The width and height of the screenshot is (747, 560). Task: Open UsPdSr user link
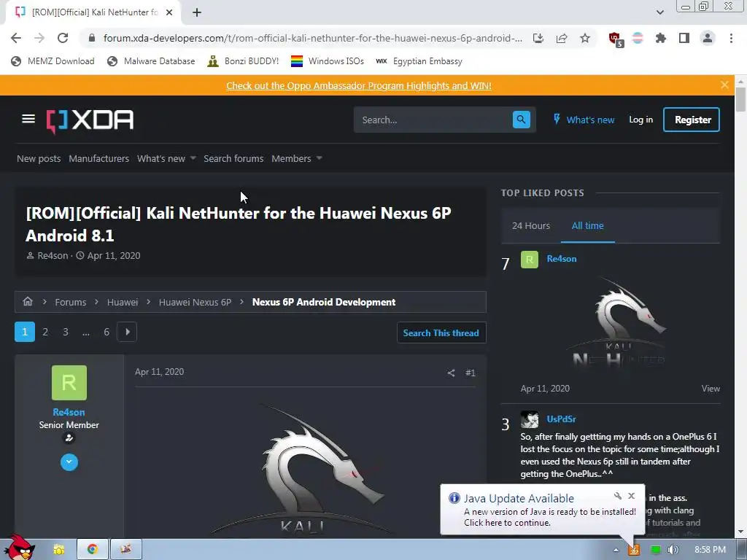[x=561, y=419]
